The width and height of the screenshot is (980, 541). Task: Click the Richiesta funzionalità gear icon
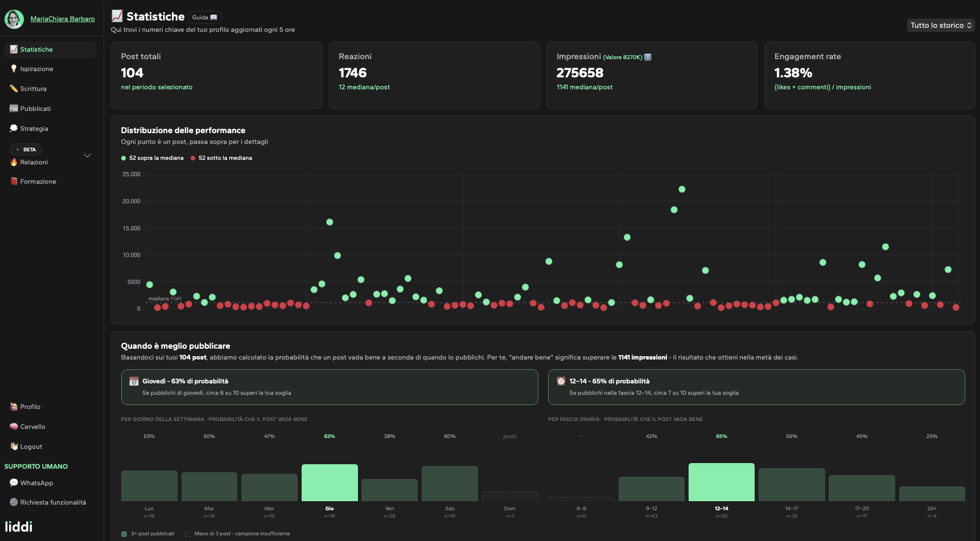point(14,502)
